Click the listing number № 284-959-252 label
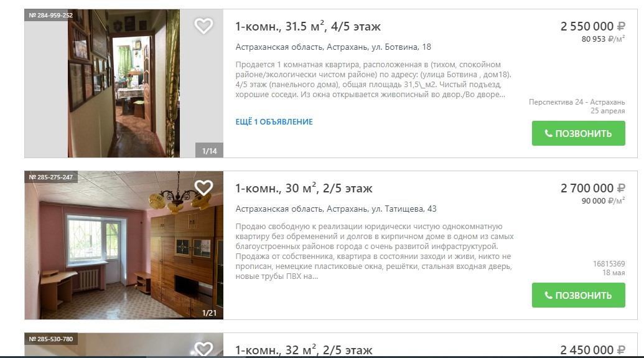 click(x=51, y=15)
